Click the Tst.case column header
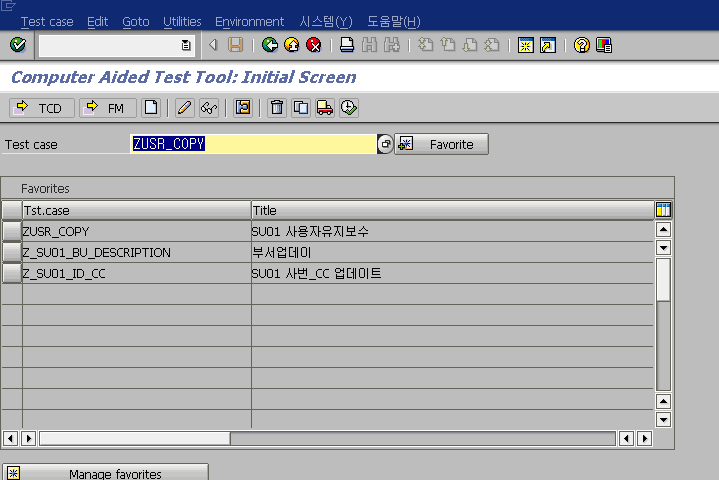 point(137,210)
